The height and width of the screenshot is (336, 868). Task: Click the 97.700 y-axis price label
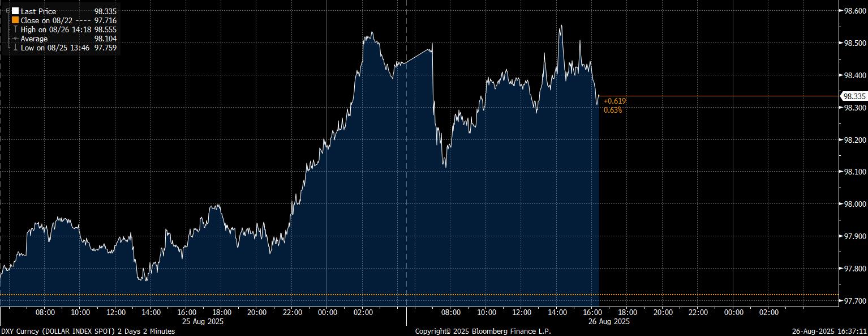tap(854, 301)
